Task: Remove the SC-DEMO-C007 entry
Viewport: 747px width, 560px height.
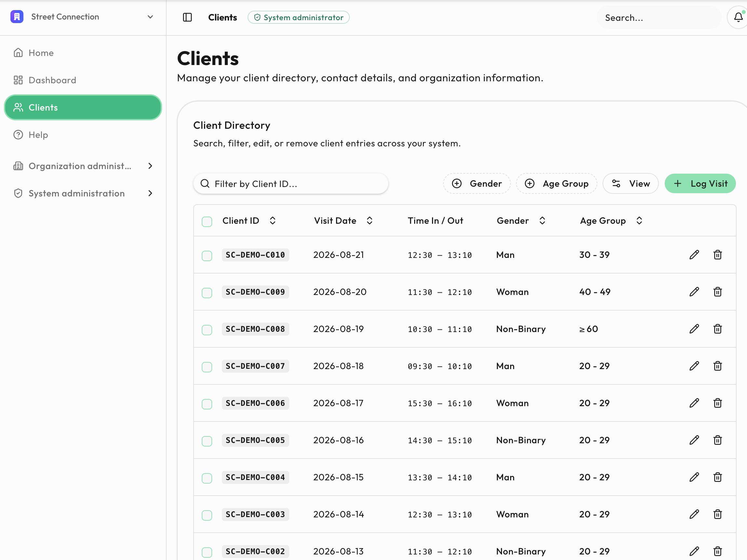Action: (718, 366)
